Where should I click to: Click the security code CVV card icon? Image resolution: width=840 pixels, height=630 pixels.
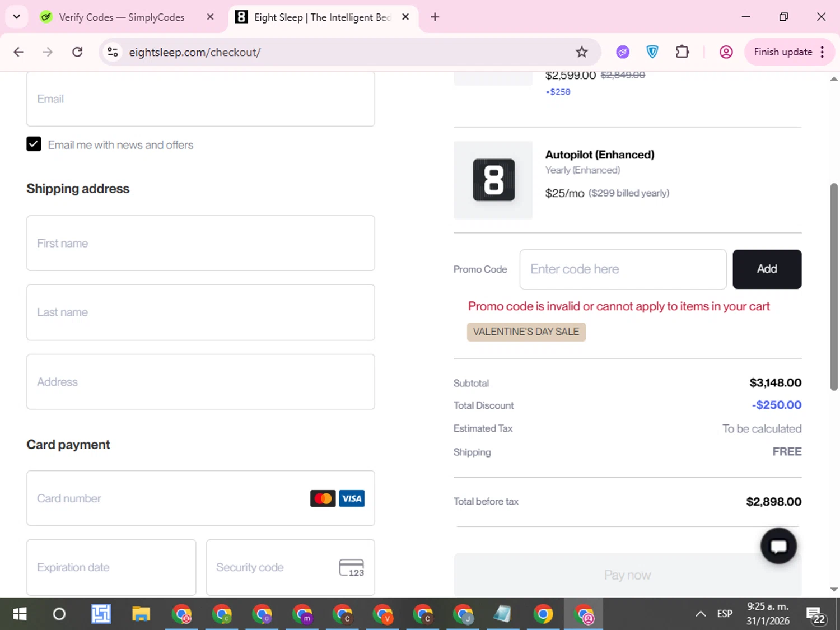click(352, 568)
